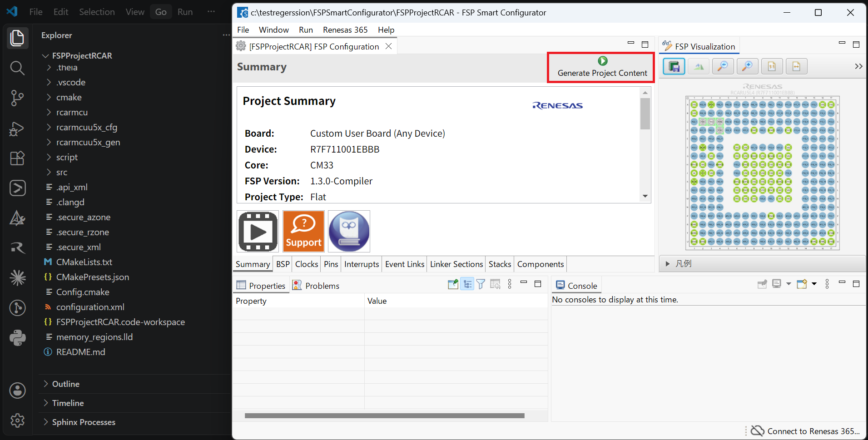Open configuration.xml in Explorer

tap(90, 307)
